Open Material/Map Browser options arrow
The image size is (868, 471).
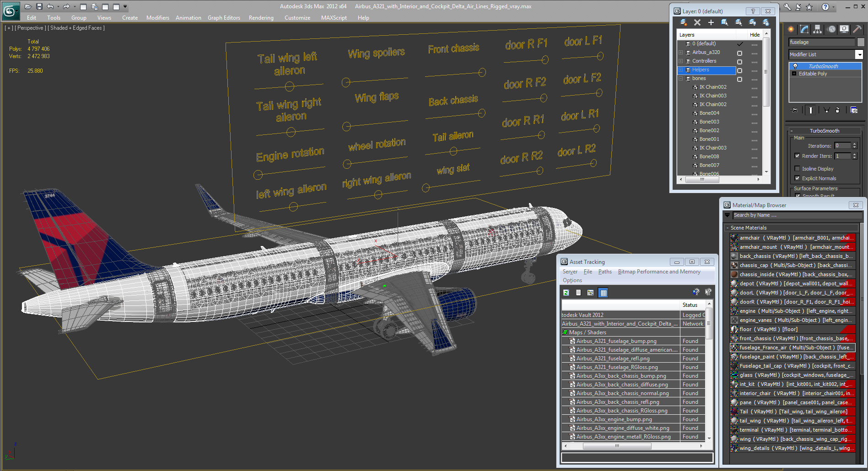[728, 215]
